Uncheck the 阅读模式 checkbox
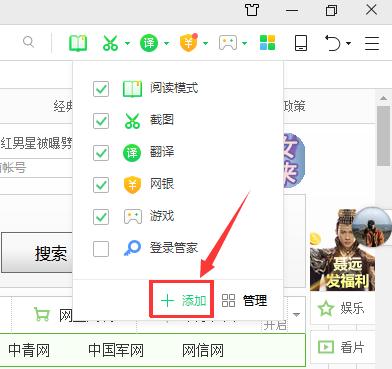Screen dimensions: 392x369 click(x=101, y=89)
